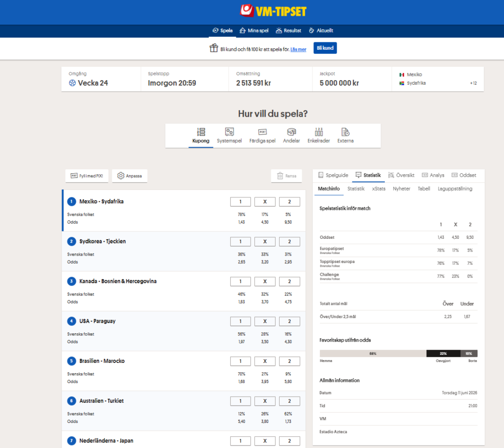
Task: Select the Kanada - Bosnien & Hercegovina title
Action: click(x=118, y=282)
